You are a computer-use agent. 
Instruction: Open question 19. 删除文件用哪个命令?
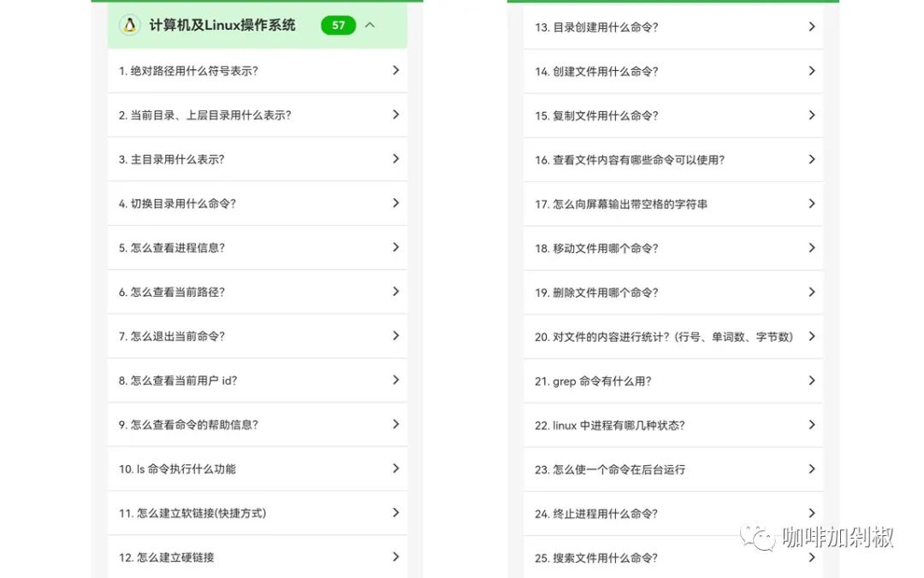673,292
